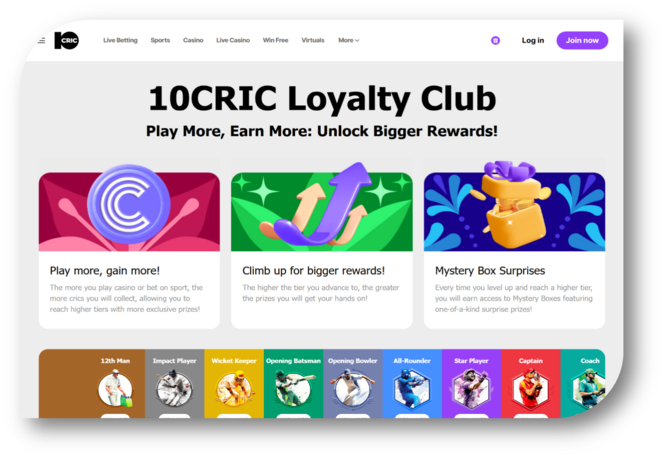Open the Live Betting menu item
This screenshot has width=665, height=458.
click(x=120, y=40)
